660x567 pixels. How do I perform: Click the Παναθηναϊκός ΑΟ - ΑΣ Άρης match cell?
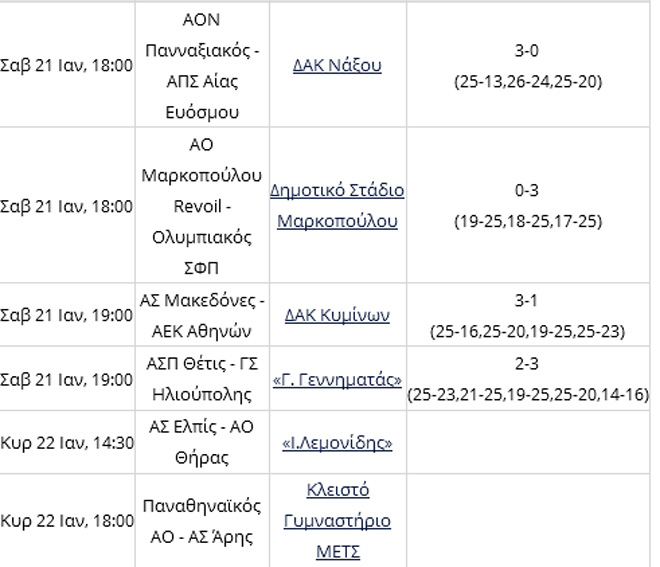point(201,520)
